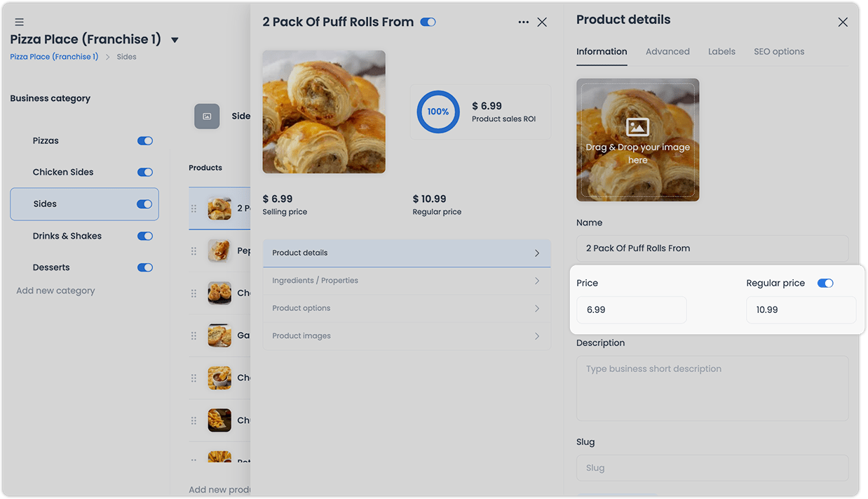Viewport: 868px width, 499px height.
Task: Open the Product options section
Action: click(407, 308)
